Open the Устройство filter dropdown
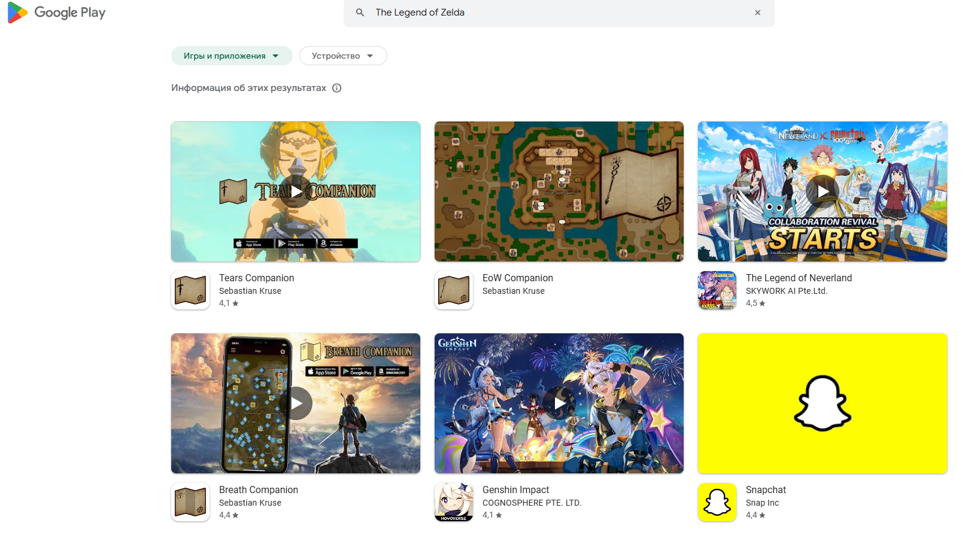The height and width of the screenshot is (535, 980). pyautogui.click(x=343, y=56)
